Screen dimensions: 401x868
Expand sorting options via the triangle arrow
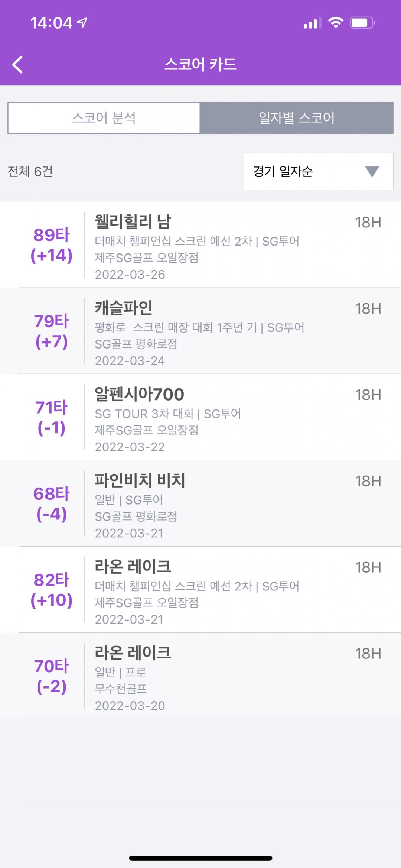tap(372, 172)
